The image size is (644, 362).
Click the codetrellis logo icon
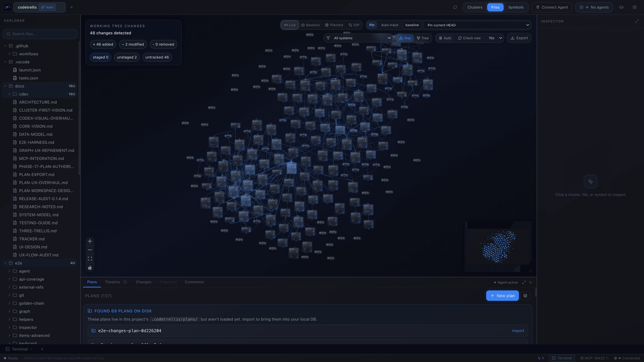pos(7,7)
